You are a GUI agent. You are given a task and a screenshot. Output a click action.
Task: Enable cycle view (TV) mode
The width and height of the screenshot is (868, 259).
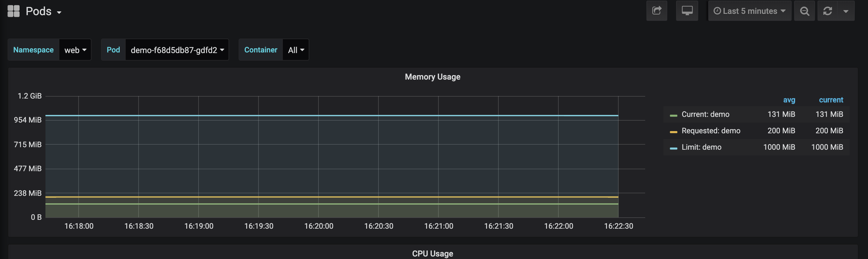tap(687, 11)
